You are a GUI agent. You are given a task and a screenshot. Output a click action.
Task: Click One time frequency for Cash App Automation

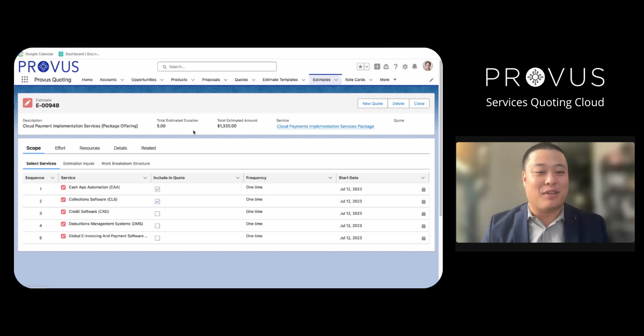click(x=254, y=187)
